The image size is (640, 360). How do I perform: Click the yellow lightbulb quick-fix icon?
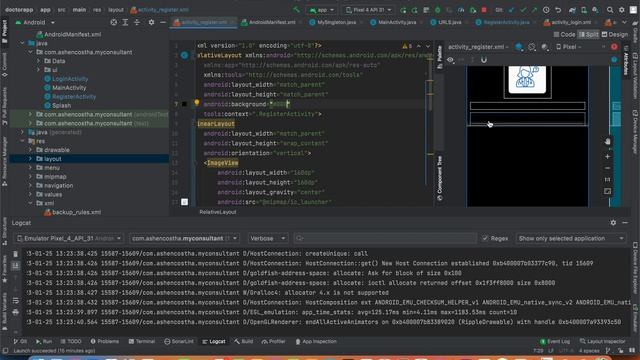point(197,103)
